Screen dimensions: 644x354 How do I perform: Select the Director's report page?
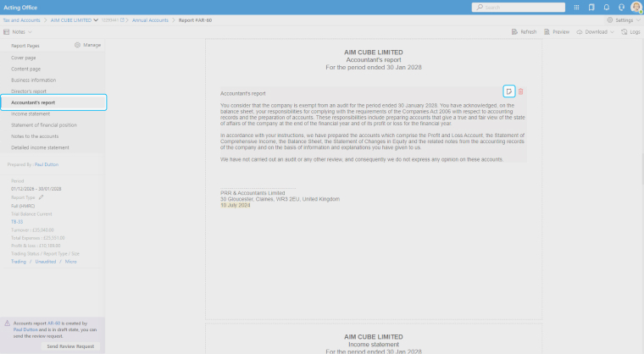click(x=29, y=91)
